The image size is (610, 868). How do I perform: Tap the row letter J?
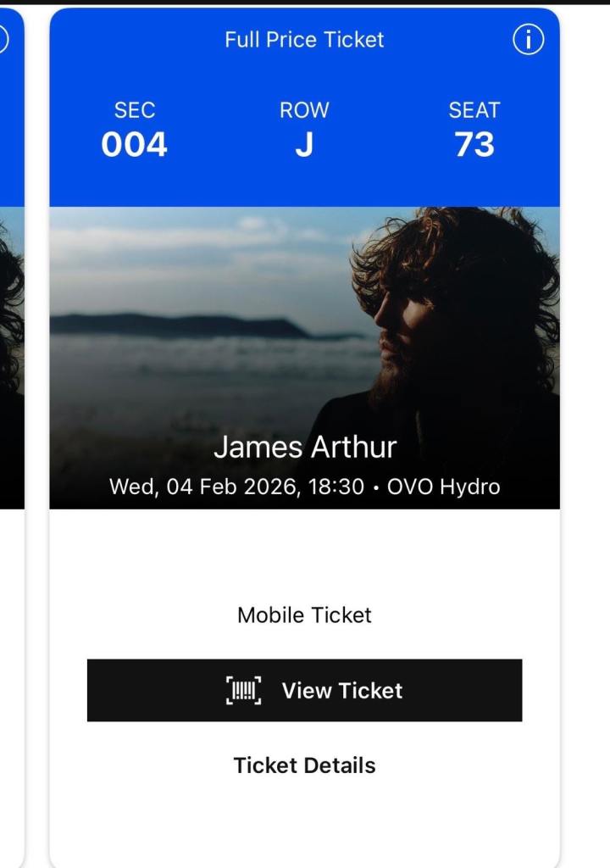pyautogui.click(x=304, y=145)
